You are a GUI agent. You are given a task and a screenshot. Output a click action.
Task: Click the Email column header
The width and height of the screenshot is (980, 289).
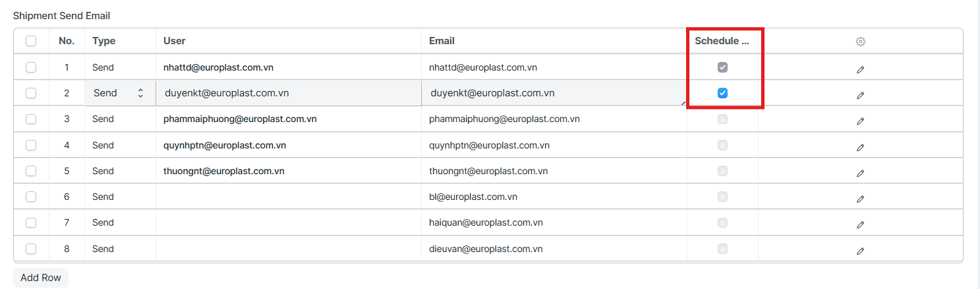(442, 41)
